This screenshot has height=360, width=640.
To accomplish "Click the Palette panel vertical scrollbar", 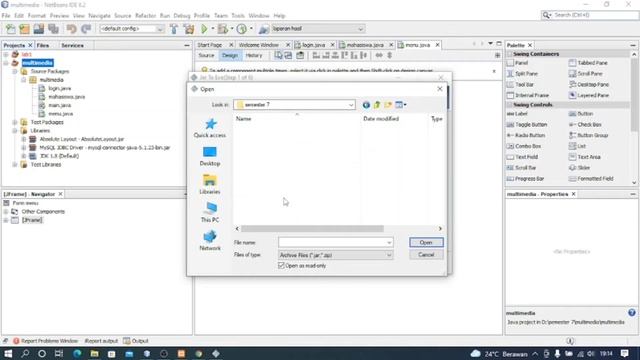I will click(x=634, y=96).
